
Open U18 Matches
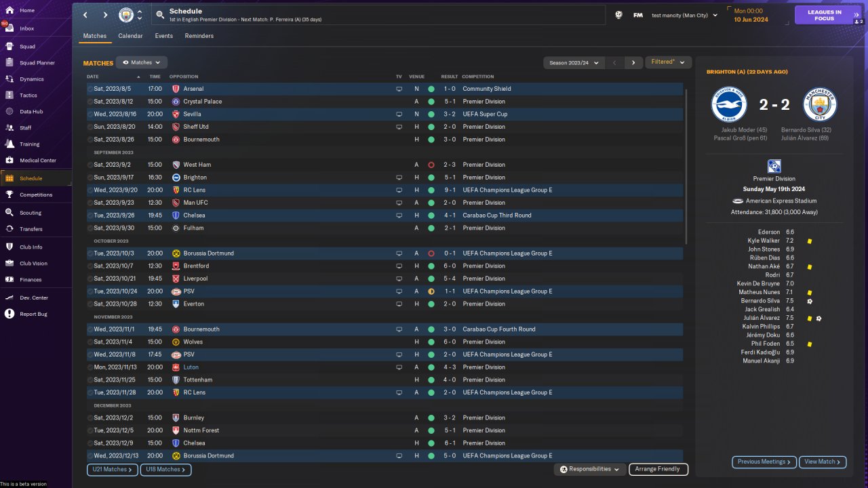[x=166, y=469]
